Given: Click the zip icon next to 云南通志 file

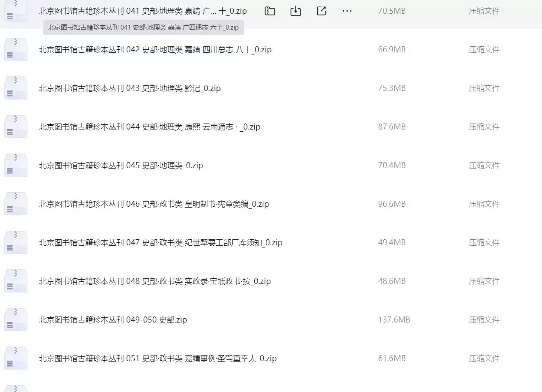Looking at the screenshot, I should (x=16, y=126).
